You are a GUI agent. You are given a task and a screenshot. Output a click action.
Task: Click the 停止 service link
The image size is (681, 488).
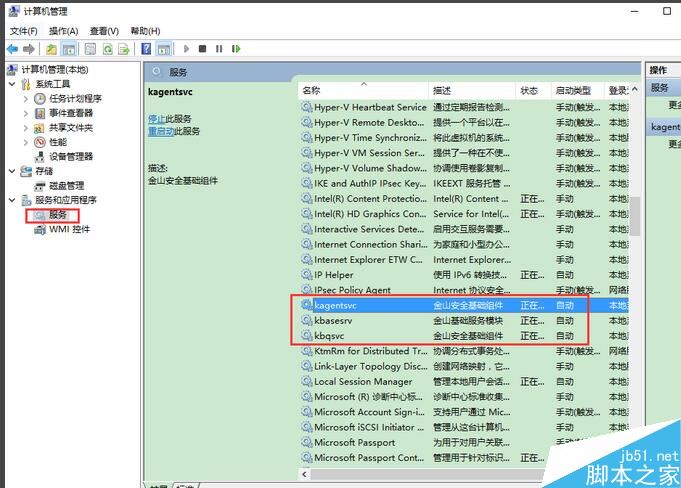[157, 118]
